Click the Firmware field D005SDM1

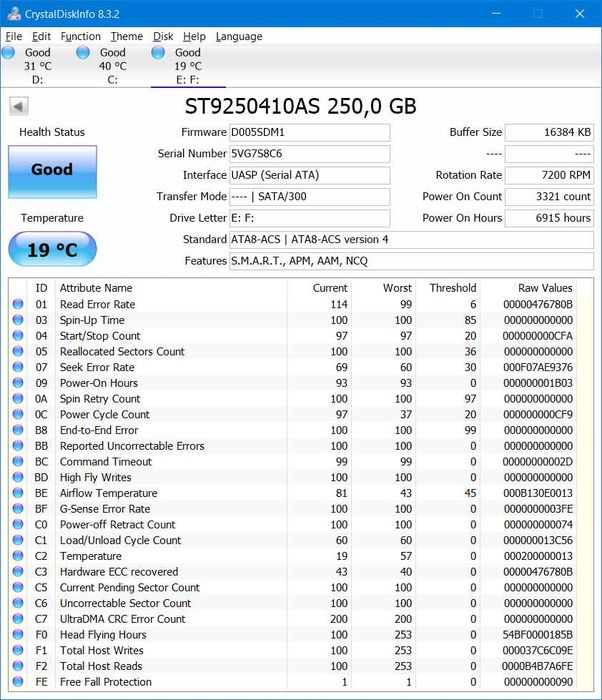(309, 133)
